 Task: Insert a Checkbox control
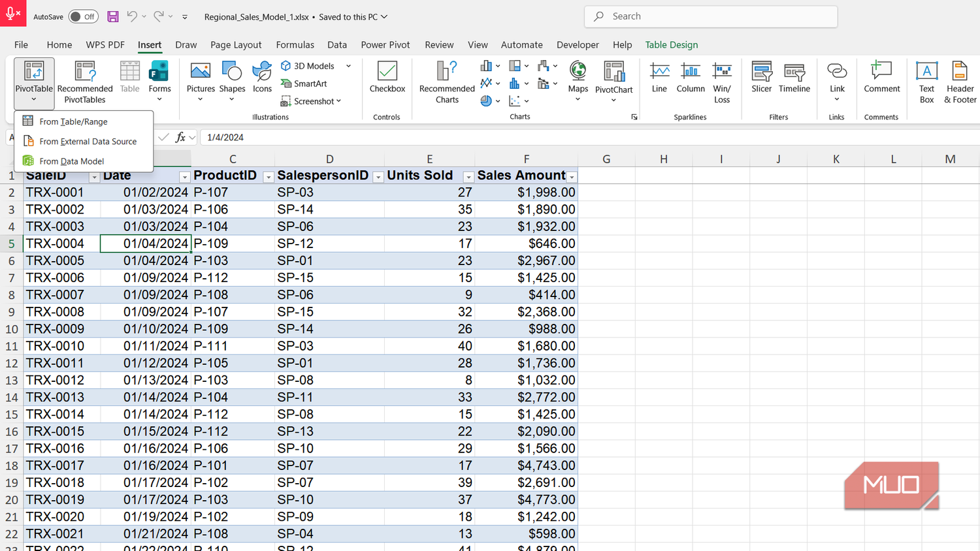(387, 77)
